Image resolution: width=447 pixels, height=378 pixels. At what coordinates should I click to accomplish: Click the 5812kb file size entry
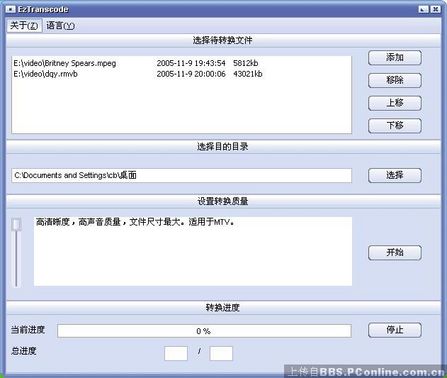[x=246, y=63]
